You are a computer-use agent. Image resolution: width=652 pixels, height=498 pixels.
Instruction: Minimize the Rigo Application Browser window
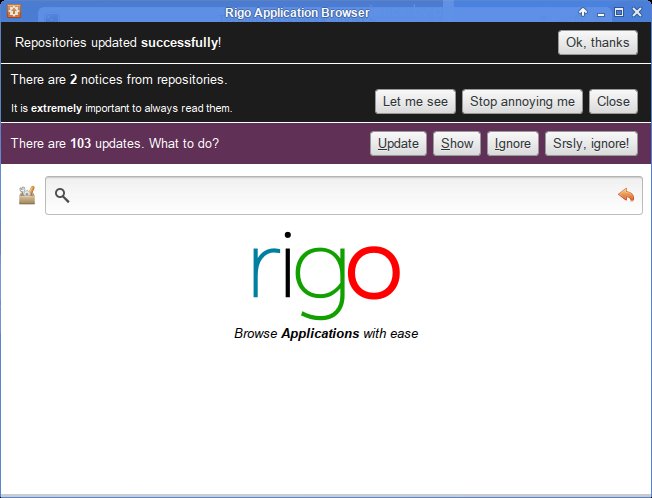pos(601,13)
